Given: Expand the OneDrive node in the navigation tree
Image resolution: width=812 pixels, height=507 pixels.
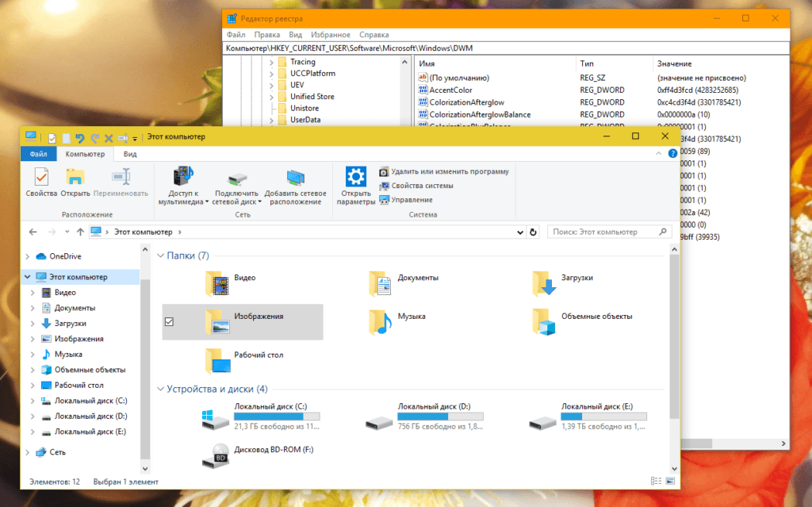Looking at the screenshot, I should [x=28, y=256].
